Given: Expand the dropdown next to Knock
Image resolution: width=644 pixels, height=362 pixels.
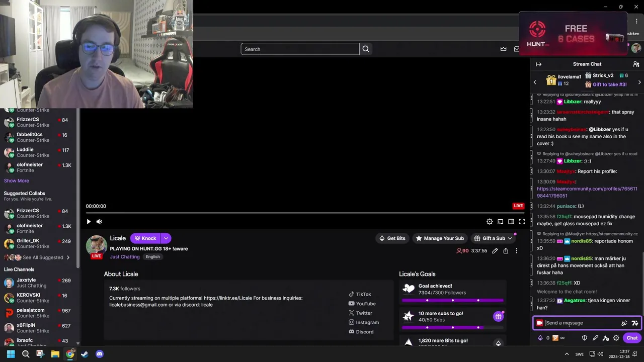Looking at the screenshot, I should pos(166,238).
